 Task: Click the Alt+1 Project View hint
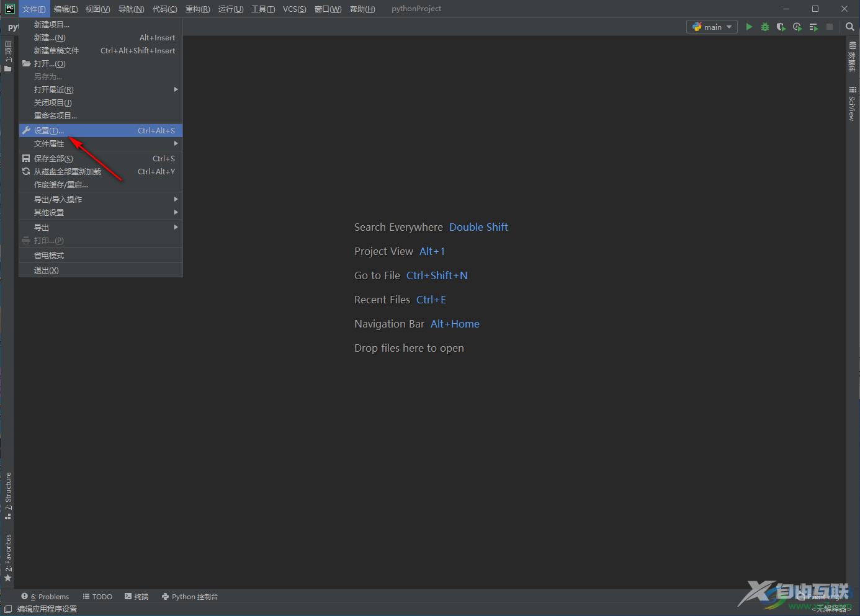point(432,251)
